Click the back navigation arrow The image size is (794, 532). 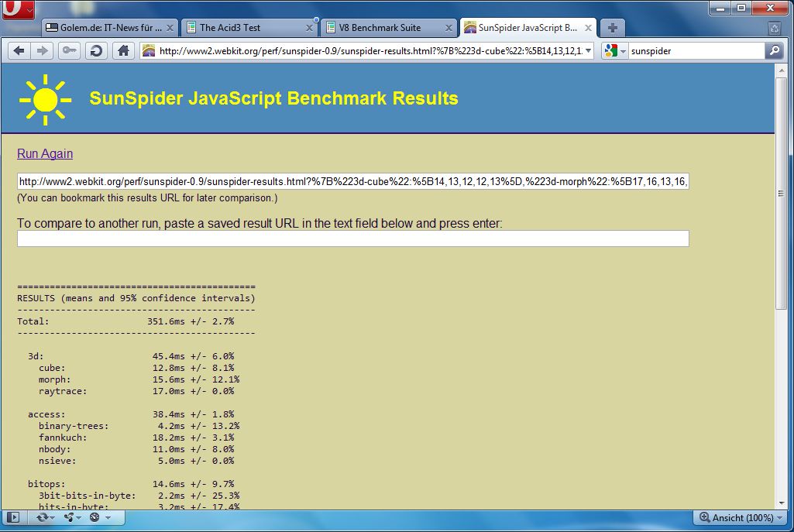[19, 50]
